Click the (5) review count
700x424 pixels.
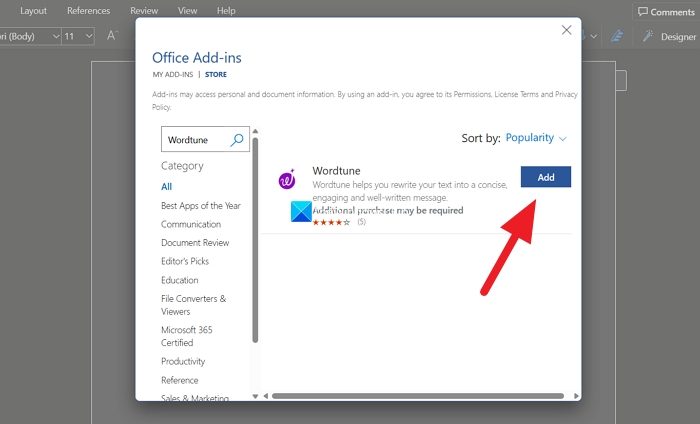(361, 222)
